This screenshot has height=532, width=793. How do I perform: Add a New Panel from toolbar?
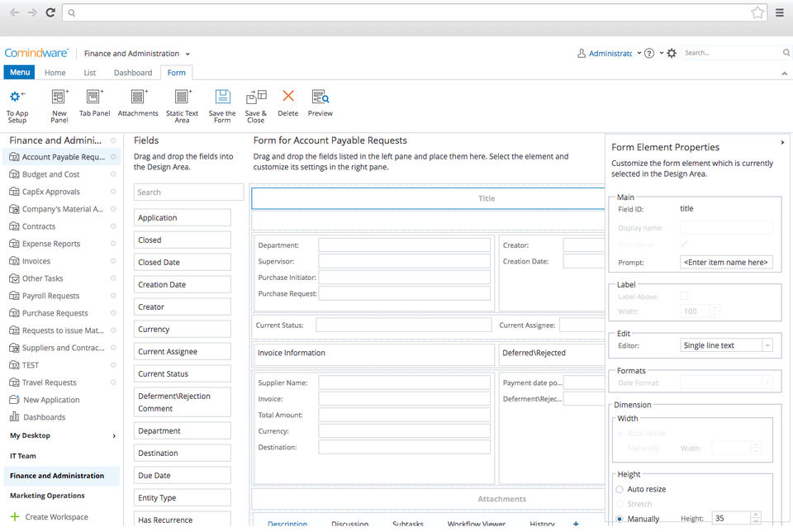coord(59,97)
